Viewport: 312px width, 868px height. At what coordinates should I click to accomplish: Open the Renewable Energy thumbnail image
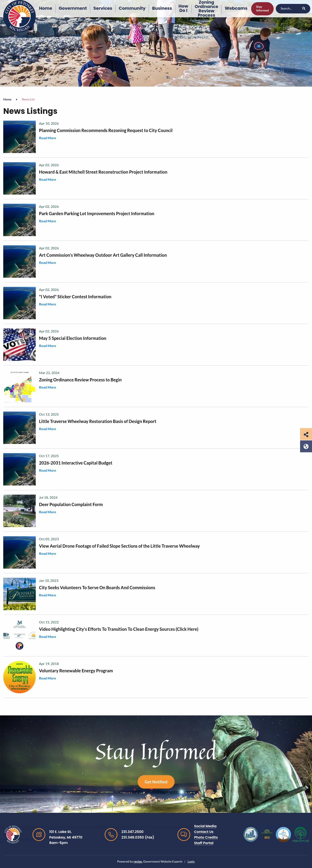point(19,677)
